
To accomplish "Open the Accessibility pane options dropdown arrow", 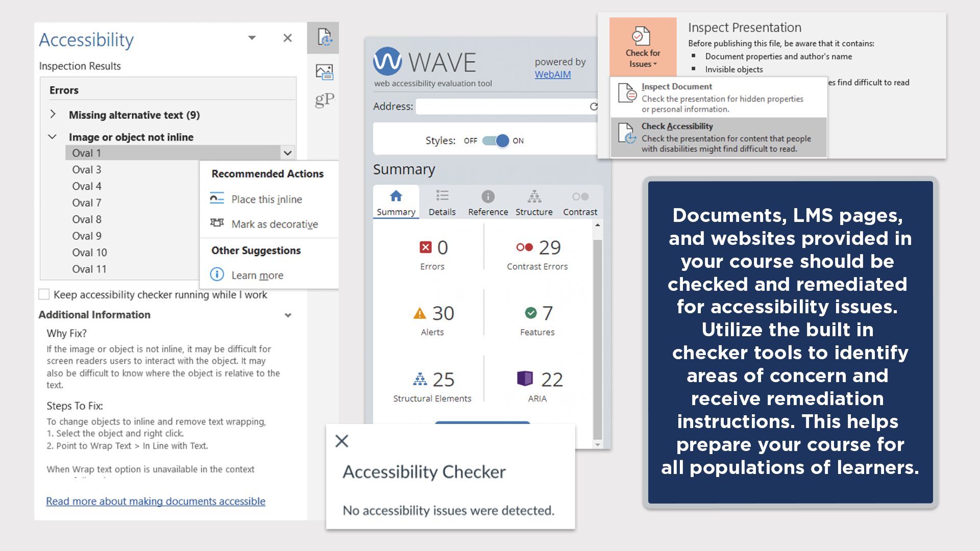I will [x=252, y=38].
